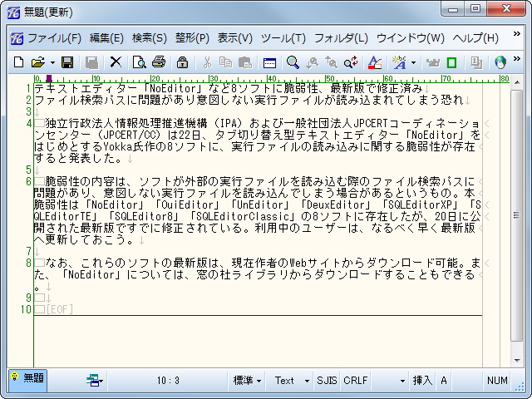Select the 無題 document tab
The height and width of the screenshot is (399, 532).
pyautogui.click(x=27, y=380)
